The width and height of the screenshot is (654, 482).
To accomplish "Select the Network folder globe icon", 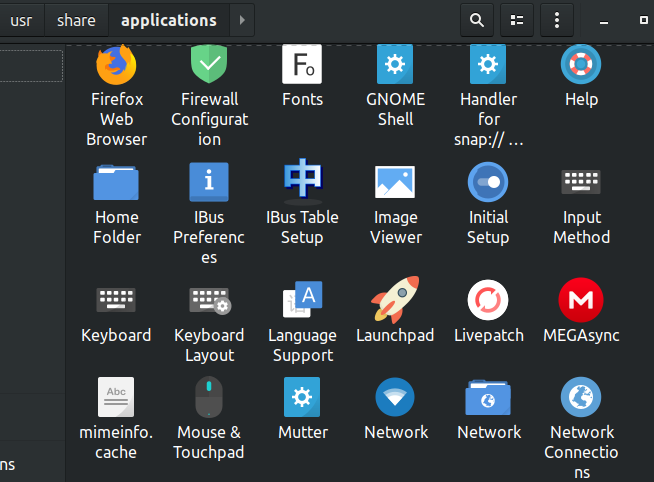I will click(488, 397).
